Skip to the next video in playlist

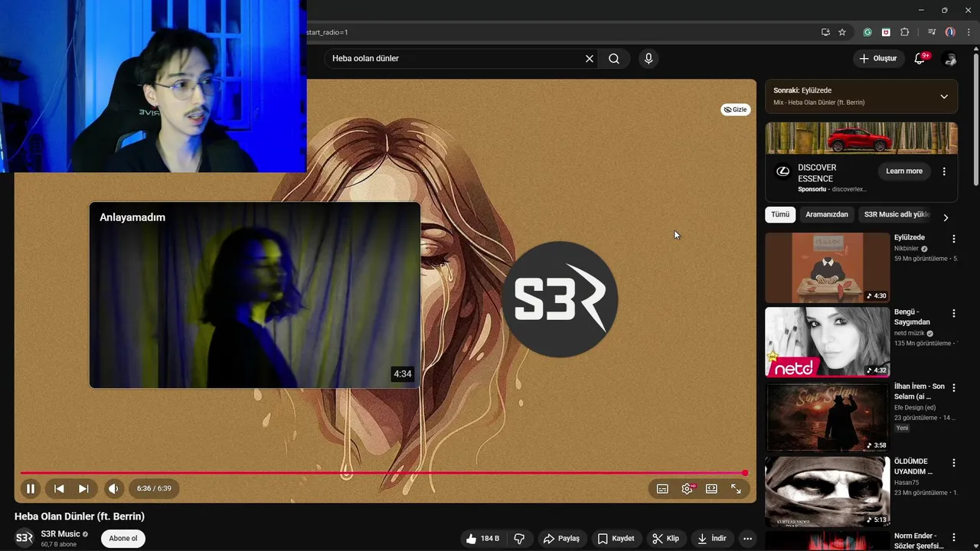(x=83, y=488)
